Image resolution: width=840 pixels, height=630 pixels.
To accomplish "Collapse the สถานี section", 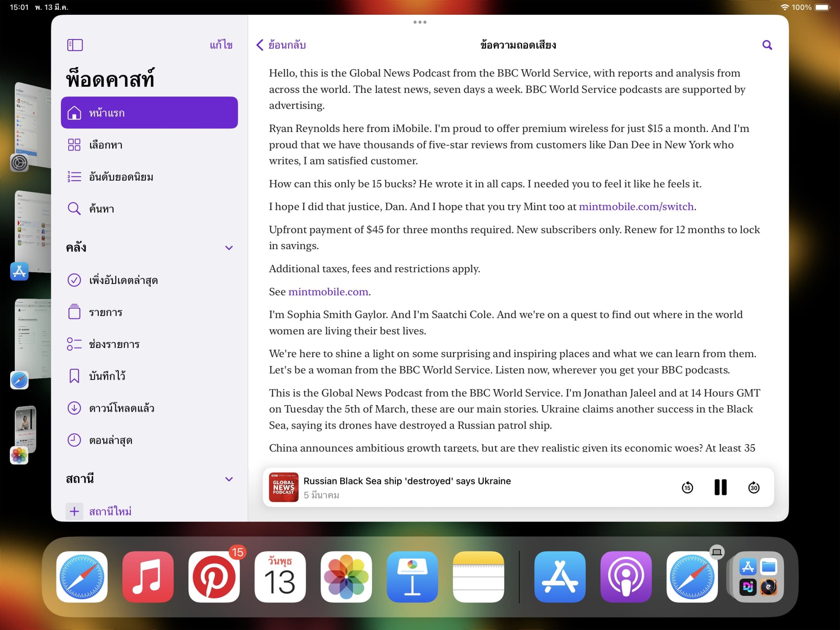I will [x=229, y=479].
